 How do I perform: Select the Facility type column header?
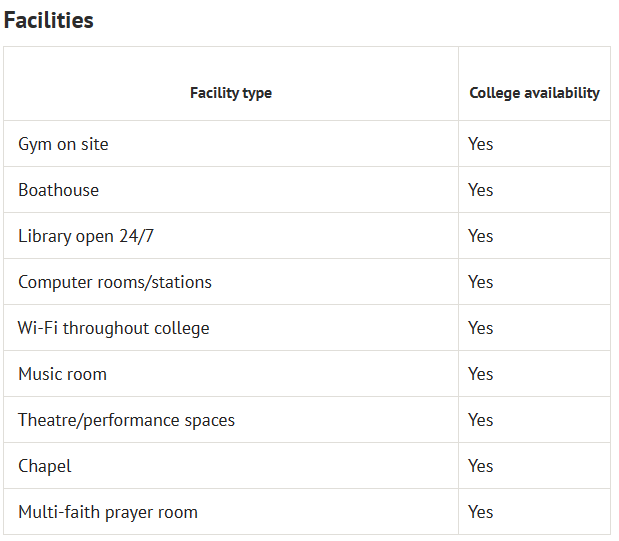(x=231, y=93)
